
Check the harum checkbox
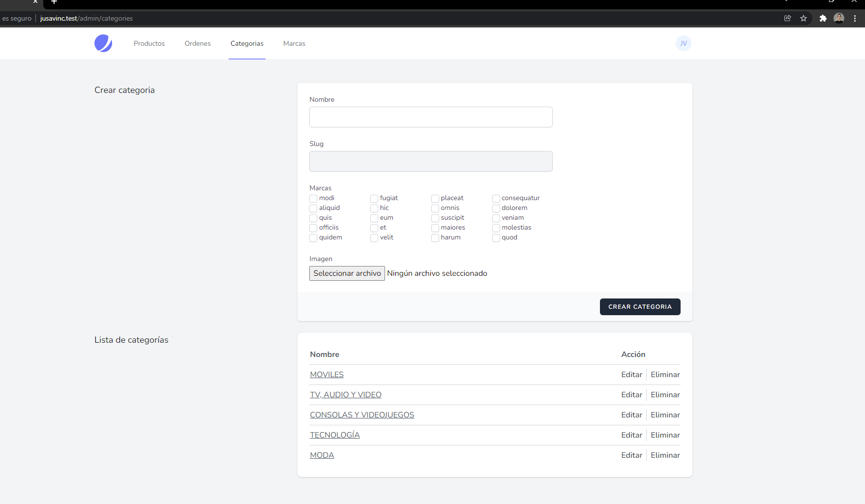(435, 237)
